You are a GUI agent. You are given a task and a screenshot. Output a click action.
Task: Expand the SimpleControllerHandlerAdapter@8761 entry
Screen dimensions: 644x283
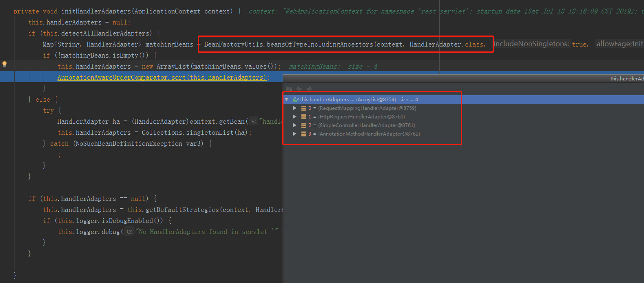[x=295, y=125]
